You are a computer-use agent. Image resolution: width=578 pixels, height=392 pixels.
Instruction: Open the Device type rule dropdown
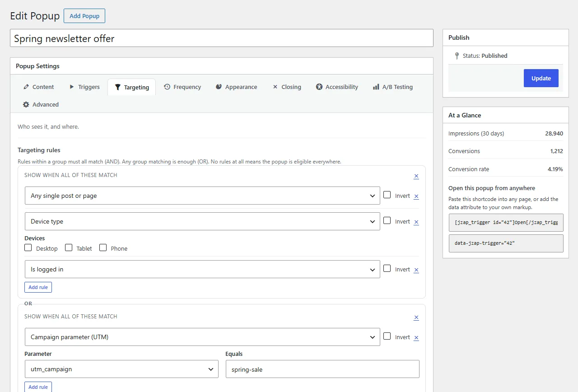202,221
